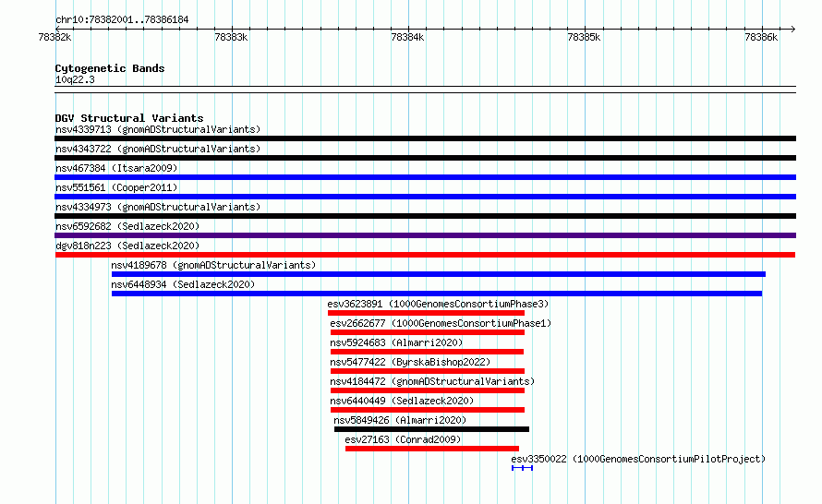
Task: Click the DGV Structural Variants track title
Action: coord(129,118)
